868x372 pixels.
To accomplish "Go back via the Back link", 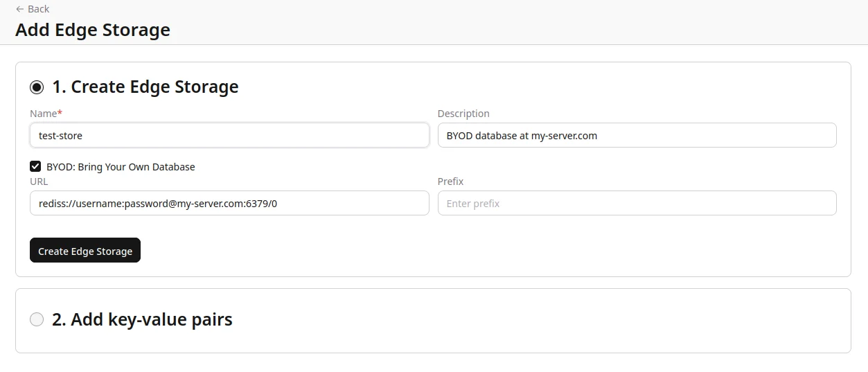I will click(33, 9).
